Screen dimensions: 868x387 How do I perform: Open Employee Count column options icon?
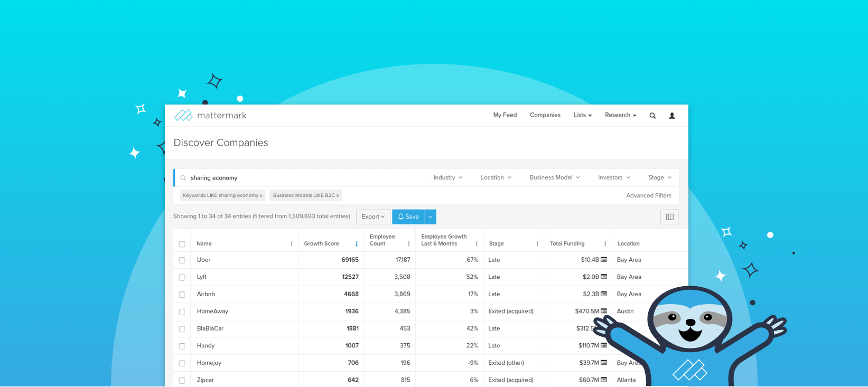pos(409,244)
